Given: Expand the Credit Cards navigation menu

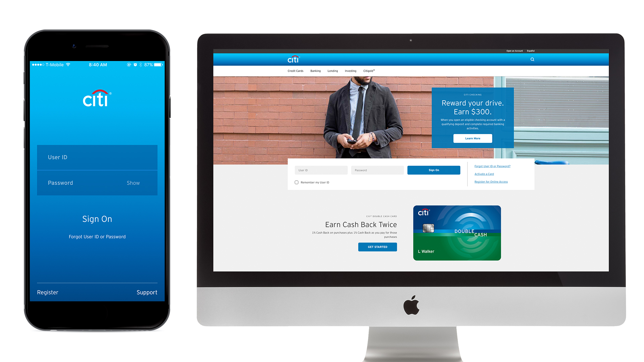Looking at the screenshot, I should click(x=296, y=71).
